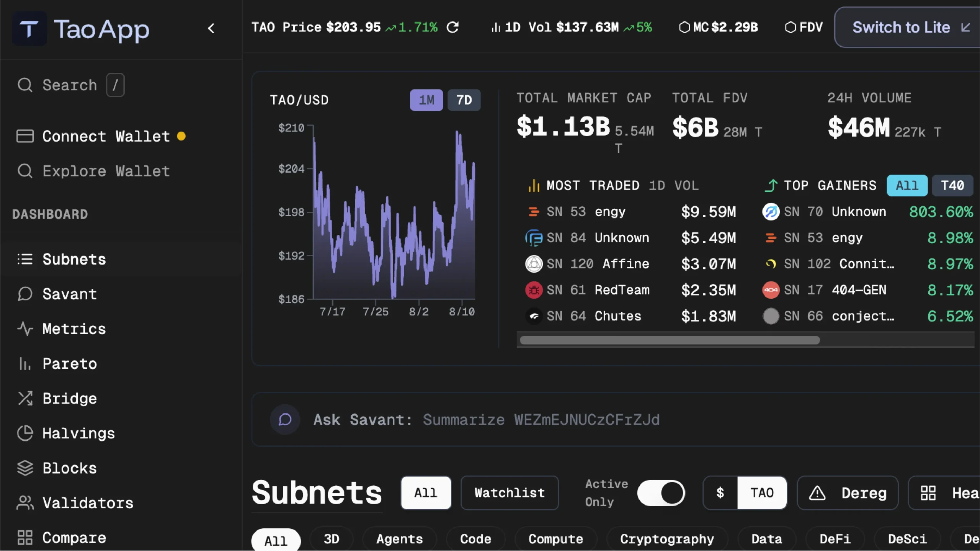Filter subnets by Compute category

(x=556, y=539)
